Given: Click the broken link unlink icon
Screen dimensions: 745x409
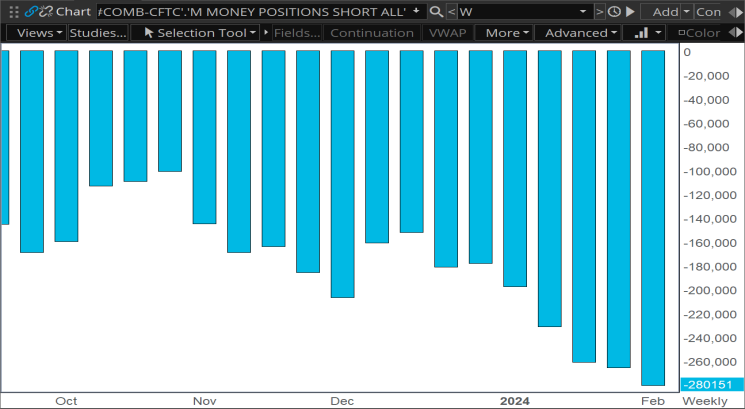Looking at the screenshot, I should (x=46, y=12).
